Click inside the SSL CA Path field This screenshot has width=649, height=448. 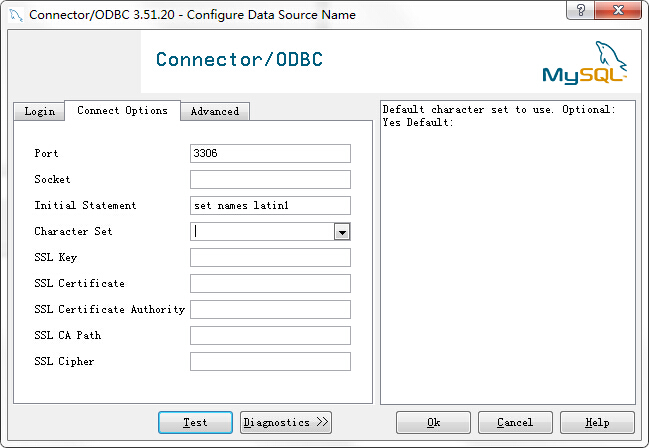click(270, 335)
